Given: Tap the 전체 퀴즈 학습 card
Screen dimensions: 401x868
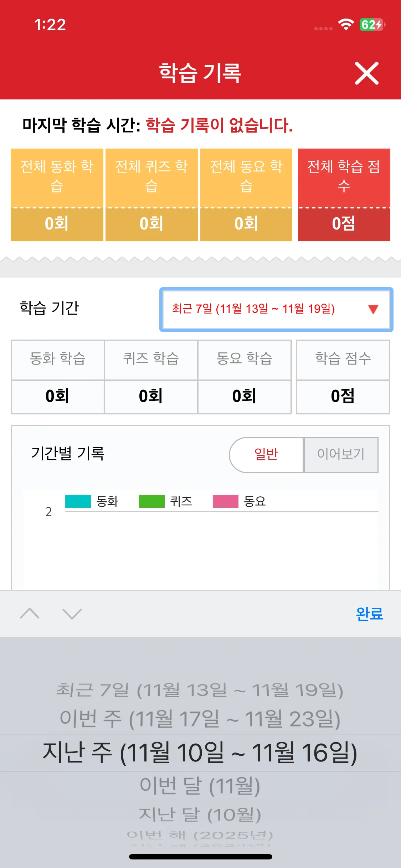Looking at the screenshot, I should 151,195.
